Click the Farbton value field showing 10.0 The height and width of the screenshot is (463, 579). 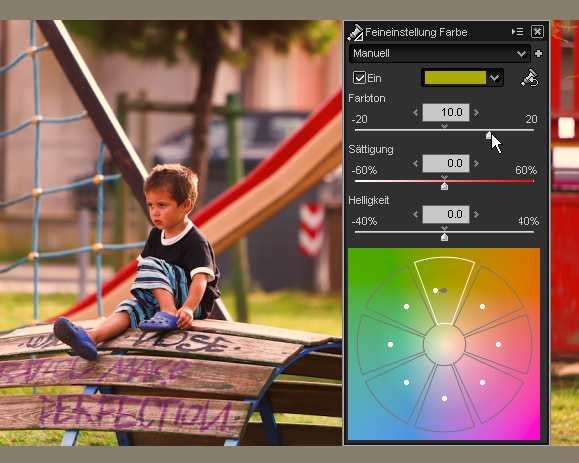coord(446,112)
